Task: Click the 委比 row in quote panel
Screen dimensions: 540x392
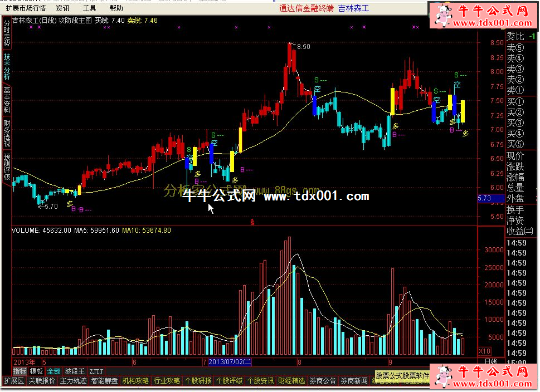Action: [x=522, y=36]
